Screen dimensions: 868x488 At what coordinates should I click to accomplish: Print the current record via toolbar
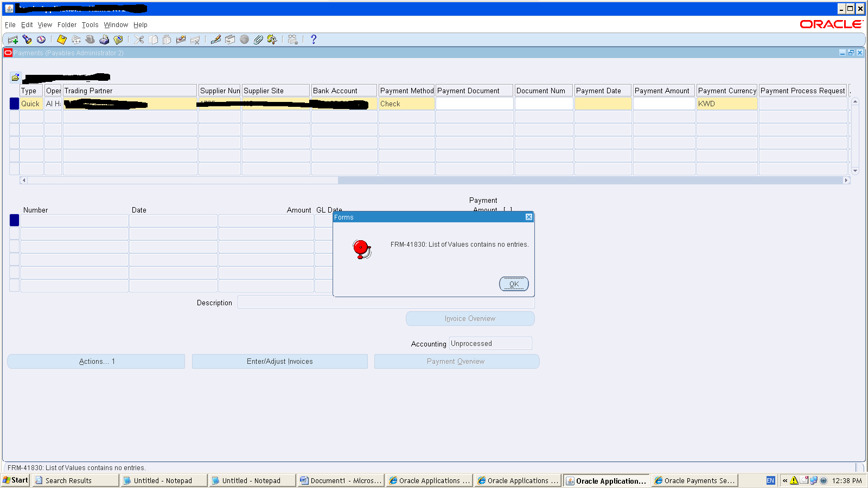[x=104, y=39]
